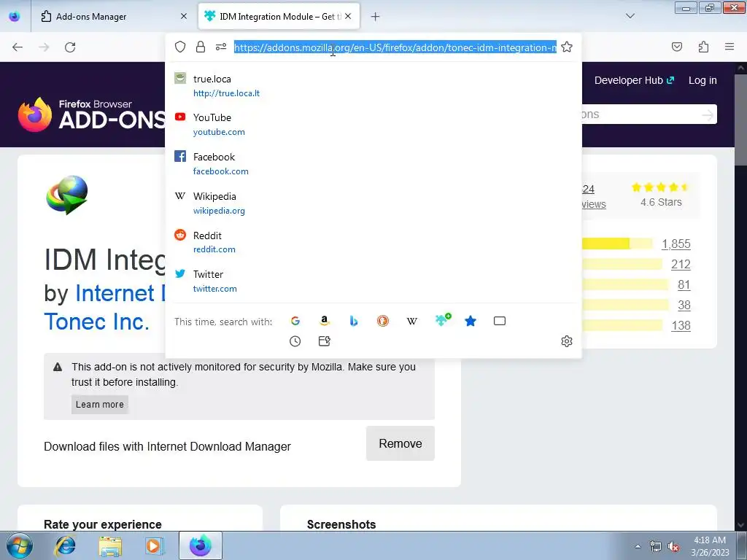The image size is (747, 560).
Task: Click the muted volume tray icon
Action: (x=673, y=547)
